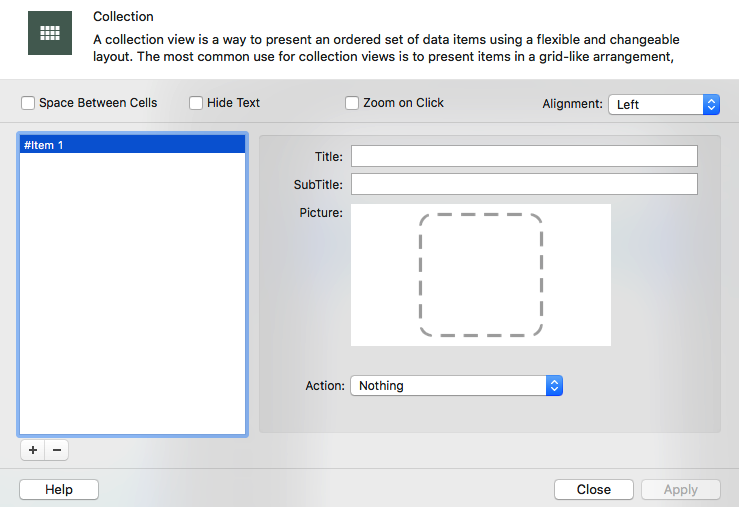Select #Item 1 in the items list
739x507 pixels.
pos(132,145)
